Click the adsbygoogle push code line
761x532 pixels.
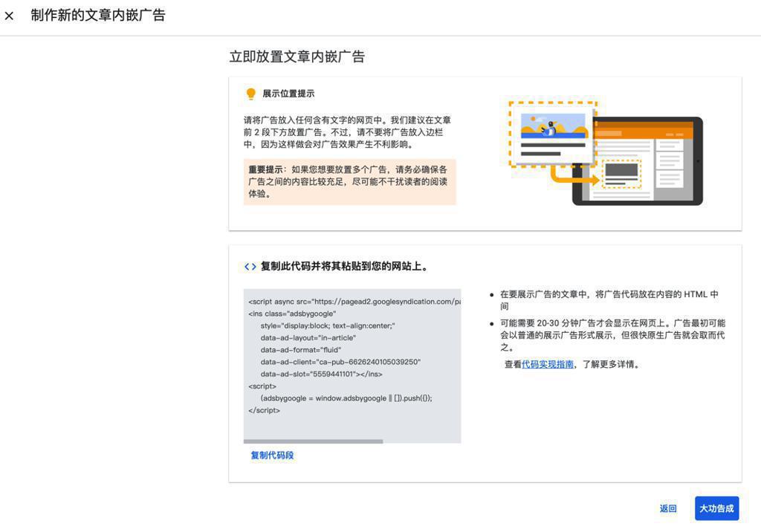pos(346,398)
